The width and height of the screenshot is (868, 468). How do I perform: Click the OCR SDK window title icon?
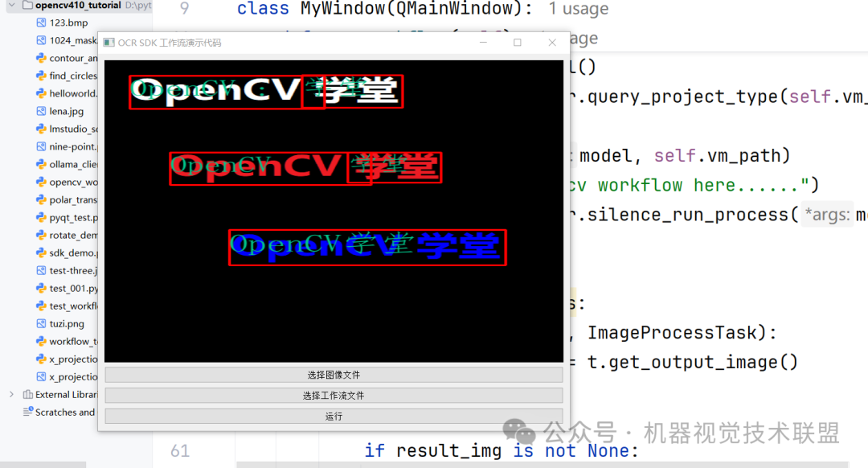click(x=109, y=43)
